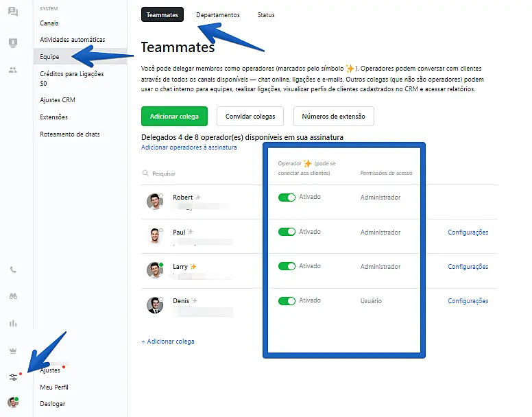Screen dimensions: 532x417
Task: Click the Permissões de acesso column header
Action: pyautogui.click(x=386, y=173)
